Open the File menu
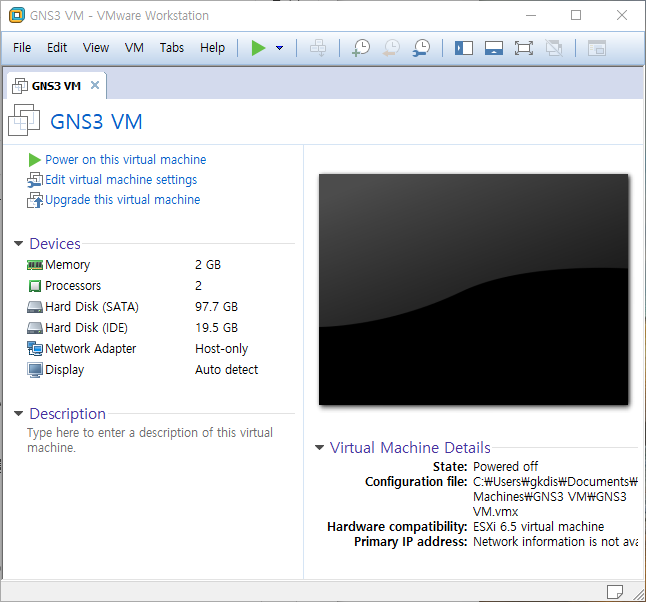 pos(22,48)
